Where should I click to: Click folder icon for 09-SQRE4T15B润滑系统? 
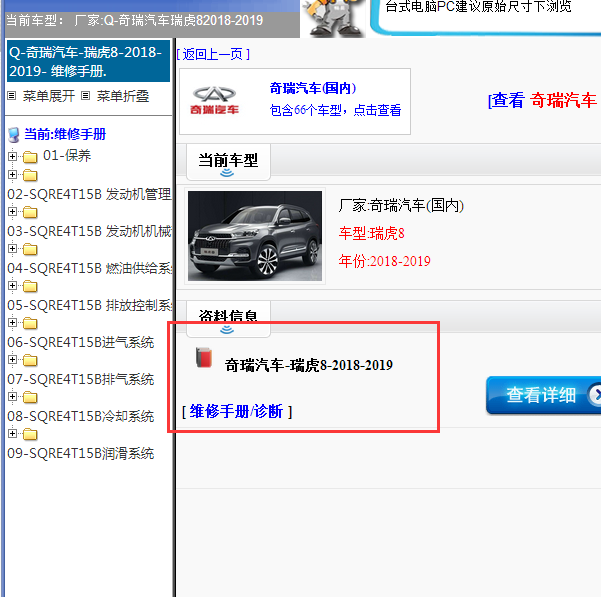(30, 434)
